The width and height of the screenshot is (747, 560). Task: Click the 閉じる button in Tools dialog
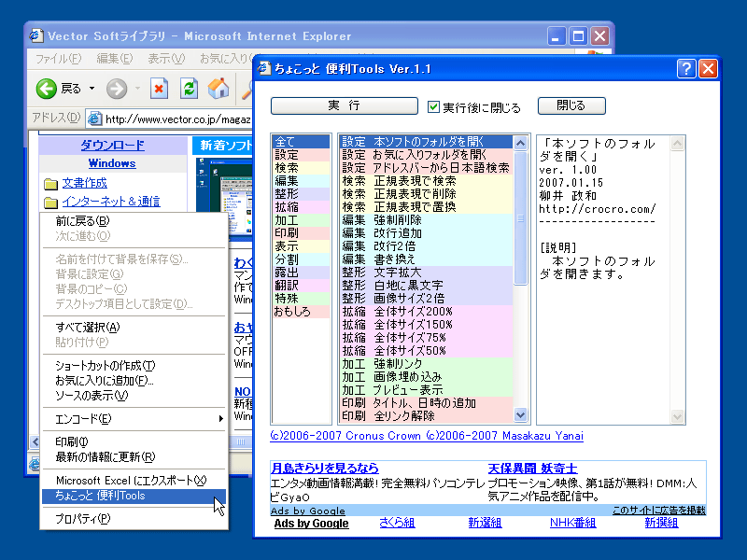[x=571, y=105]
